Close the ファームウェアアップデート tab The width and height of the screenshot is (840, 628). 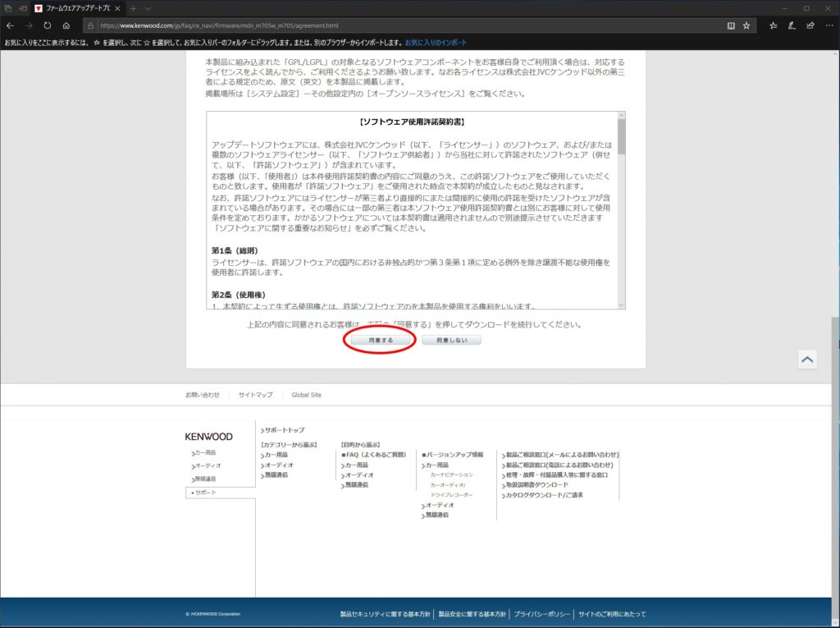point(117,8)
